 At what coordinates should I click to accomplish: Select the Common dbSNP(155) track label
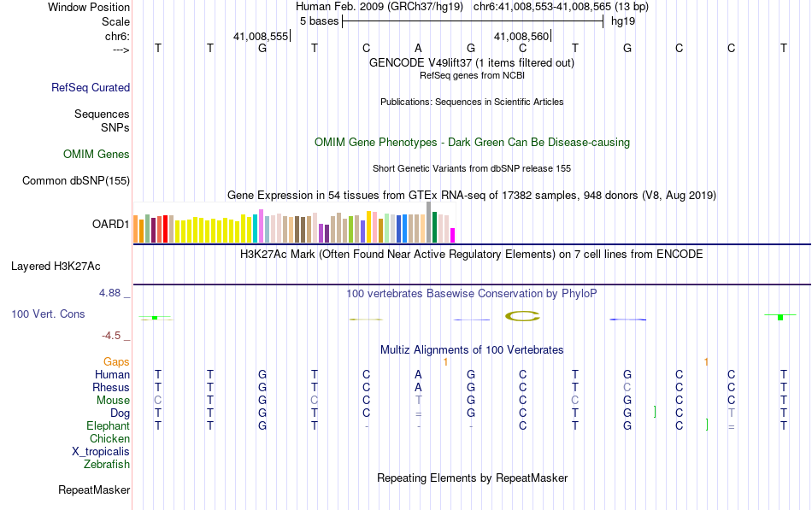point(76,181)
